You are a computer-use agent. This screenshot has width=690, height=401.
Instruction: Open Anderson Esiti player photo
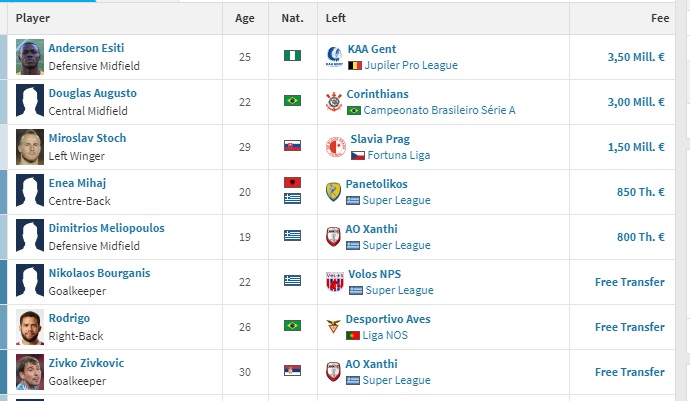[x=30, y=57]
